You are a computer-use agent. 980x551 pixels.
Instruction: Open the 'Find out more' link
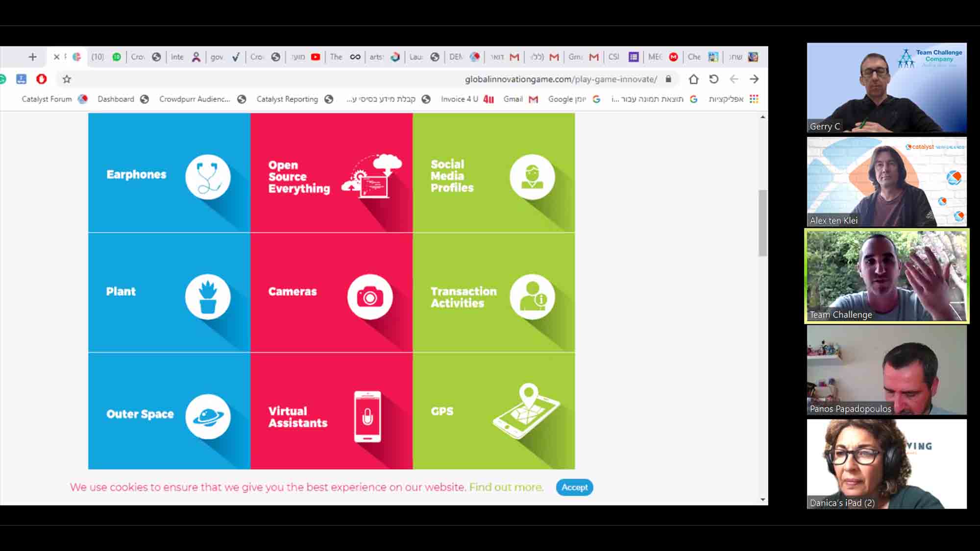coord(505,487)
